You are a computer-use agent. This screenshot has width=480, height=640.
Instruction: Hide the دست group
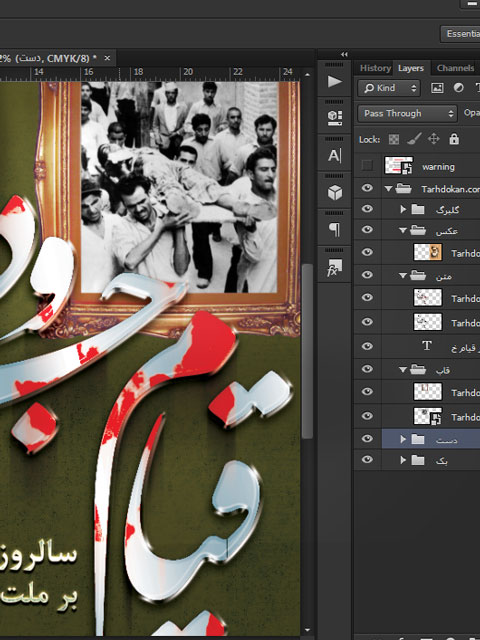(367, 439)
